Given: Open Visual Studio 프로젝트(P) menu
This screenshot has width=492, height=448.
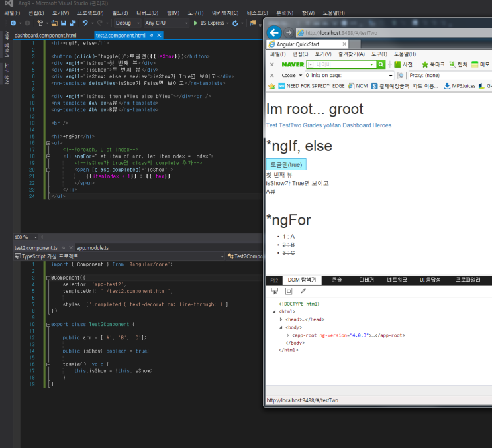Looking at the screenshot, I should pos(90,13).
